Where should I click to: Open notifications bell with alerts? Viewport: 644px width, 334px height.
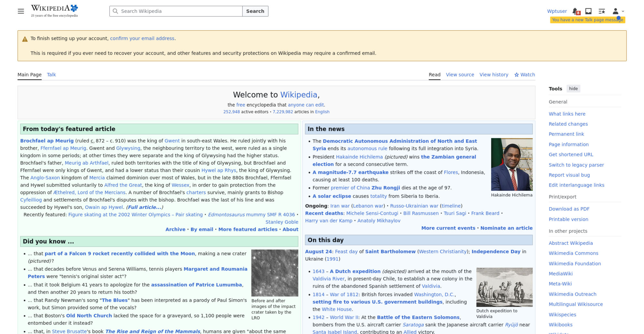576,11
